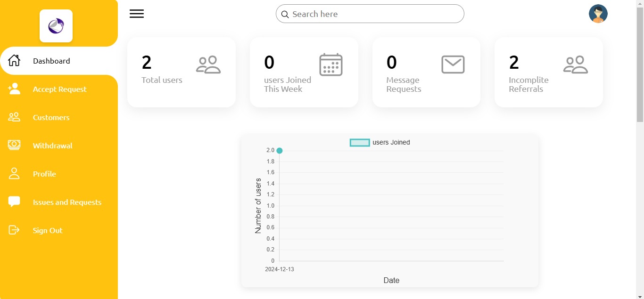Click the Withdrawal cash icon
The height and width of the screenshot is (299, 644).
click(14, 145)
